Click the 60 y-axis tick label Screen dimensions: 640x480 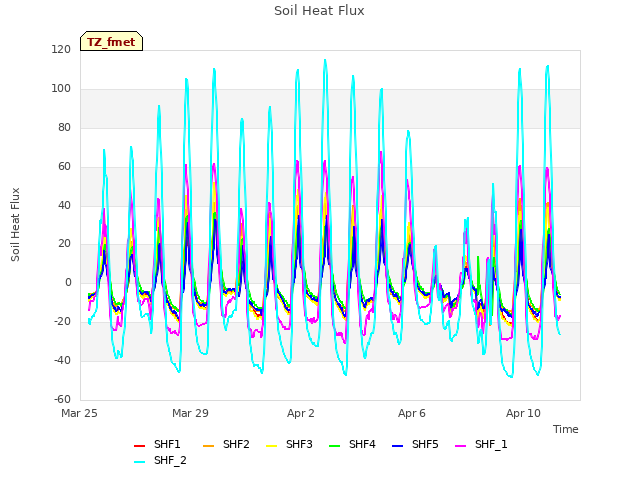[64, 167]
